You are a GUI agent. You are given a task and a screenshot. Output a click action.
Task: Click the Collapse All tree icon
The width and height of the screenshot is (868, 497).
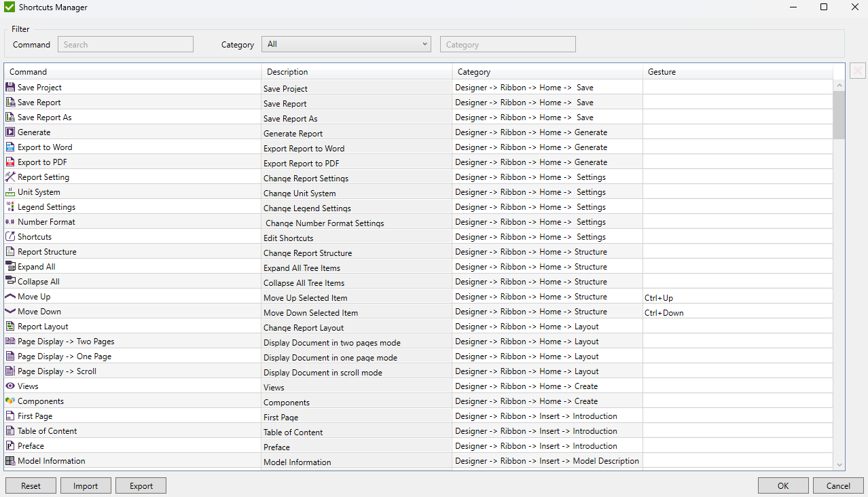(x=10, y=281)
